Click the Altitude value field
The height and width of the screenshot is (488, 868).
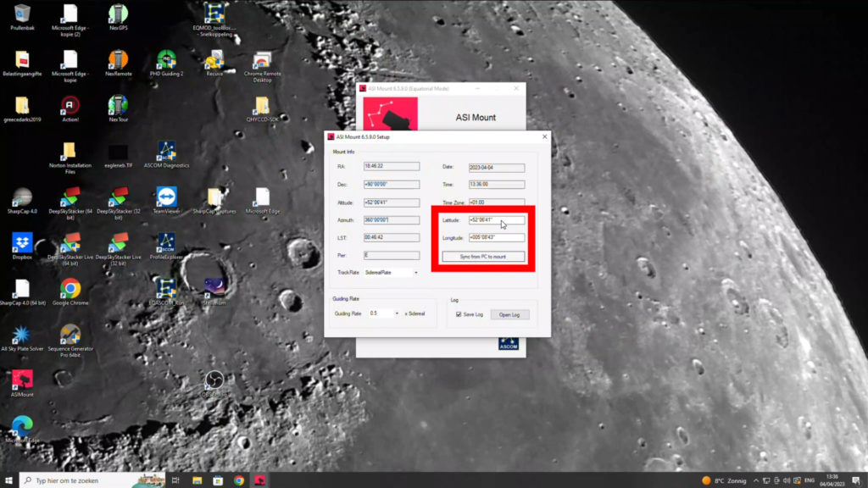[x=392, y=202]
